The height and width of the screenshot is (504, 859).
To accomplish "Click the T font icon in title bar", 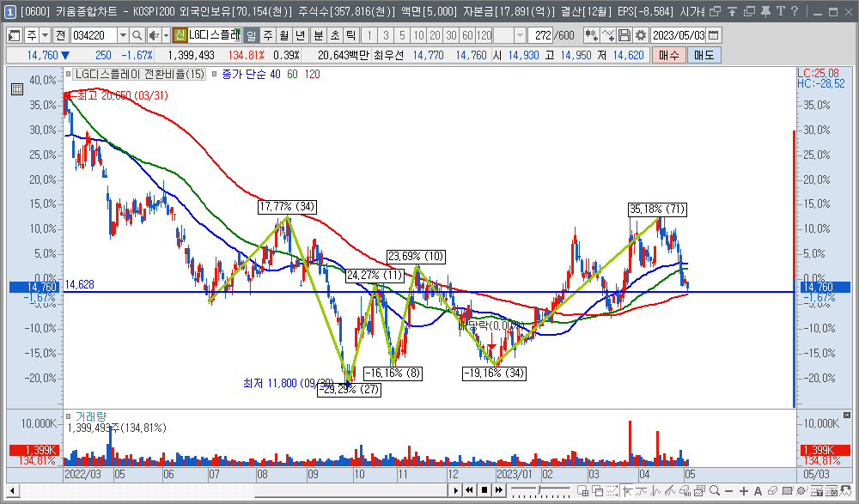I will pos(781,11).
